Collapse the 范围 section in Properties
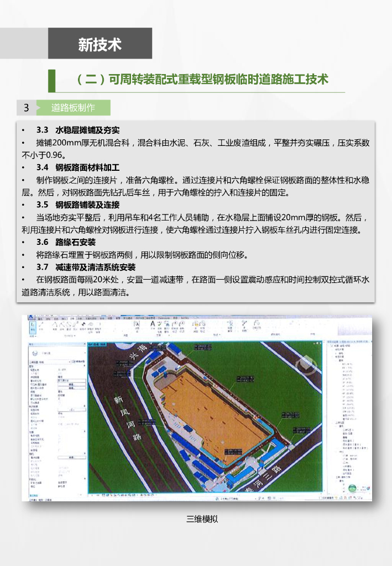Image resolution: width=392 pixels, height=566 pixels. [x=85, y=431]
